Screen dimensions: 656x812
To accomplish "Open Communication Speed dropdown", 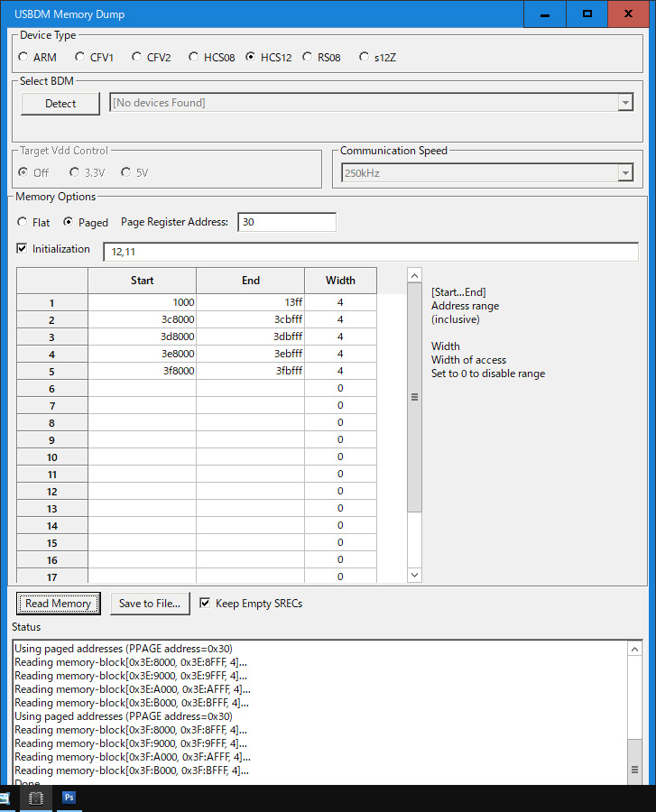I will tap(625, 173).
